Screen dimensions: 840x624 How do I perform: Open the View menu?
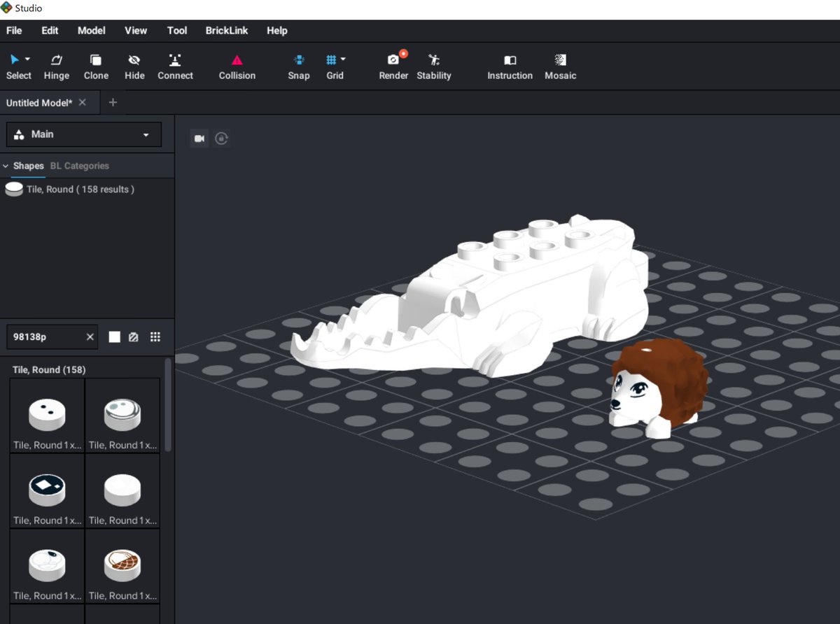click(136, 30)
